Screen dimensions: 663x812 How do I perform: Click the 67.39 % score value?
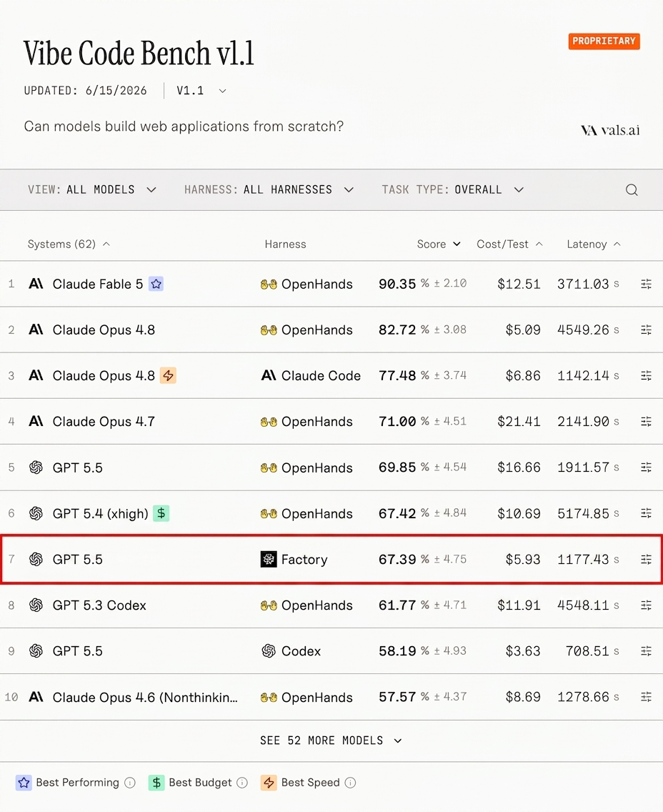(404, 559)
